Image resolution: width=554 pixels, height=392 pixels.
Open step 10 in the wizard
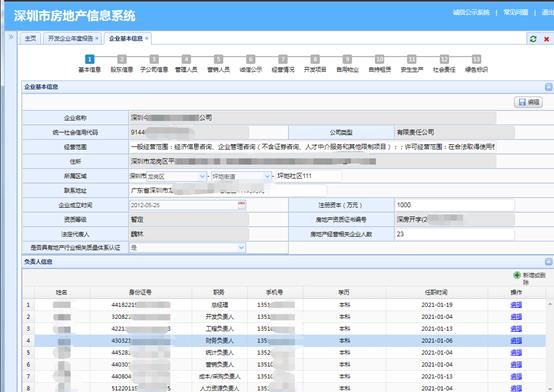[x=379, y=64]
